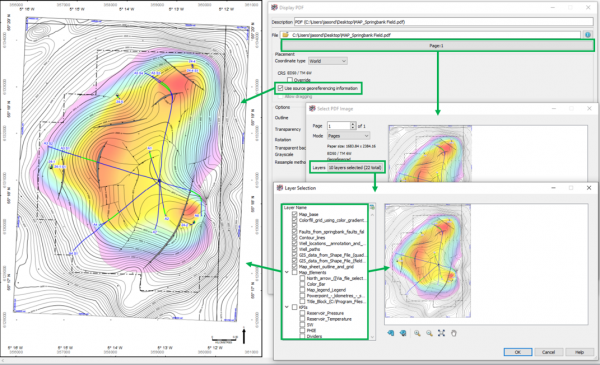The height and width of the screenshot is (365, 600).
Task: Open the Mode dropdown set to Pages
Action: pyautogui.click(x=348, y=136)
